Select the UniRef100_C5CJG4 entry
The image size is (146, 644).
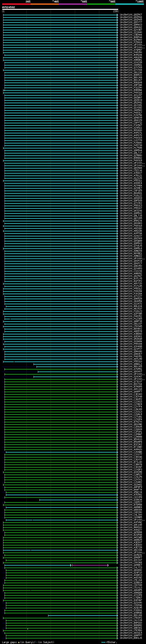click(x=131, y=580)
